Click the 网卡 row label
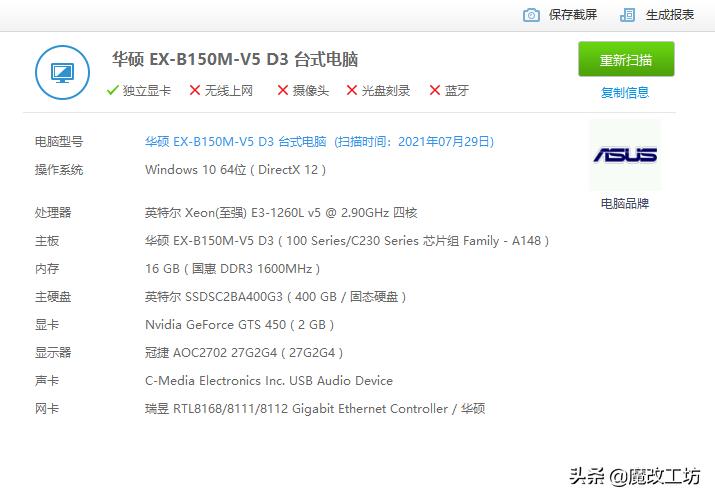Image resolution: width=715 pixels, height=500 pixels. click(47, 409)
